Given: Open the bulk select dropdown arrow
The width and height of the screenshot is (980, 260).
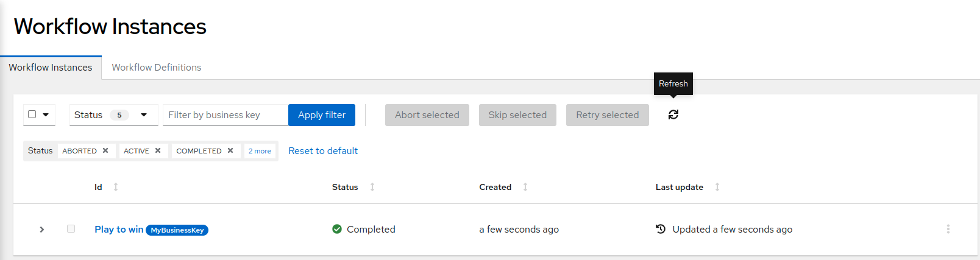Looking at the screenshot, I should (x=46, y=114).
